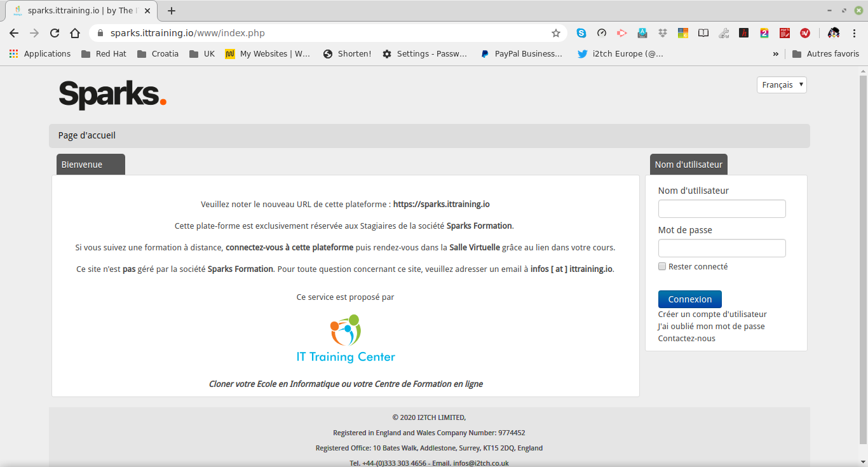The image size is (868, 467).
Task: Open the My Websites bookmark
Action: pos(268,54)
